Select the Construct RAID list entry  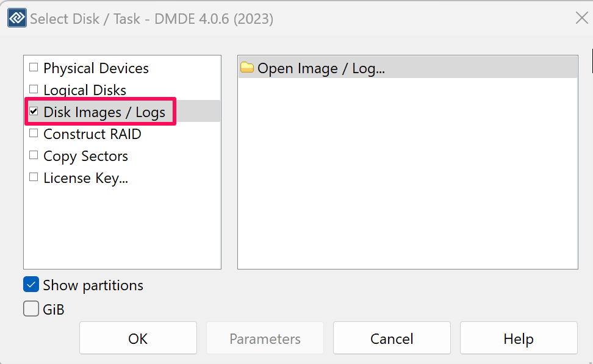pyautogui.click(x=92, y=134)
